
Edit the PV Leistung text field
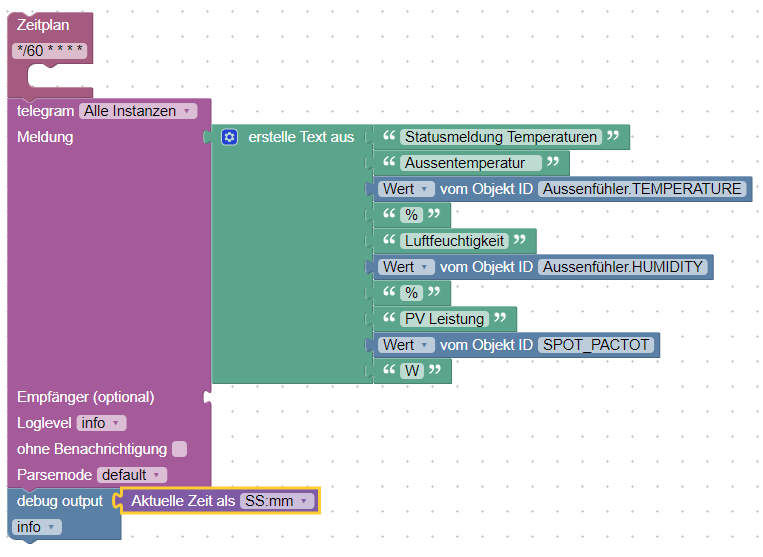[444, 319]
